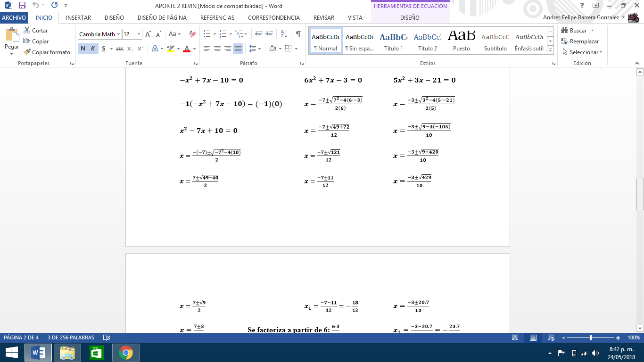644x362 pixels.
Task: Select the alphabetical sort icon
Action: click(x=283, y=34)
